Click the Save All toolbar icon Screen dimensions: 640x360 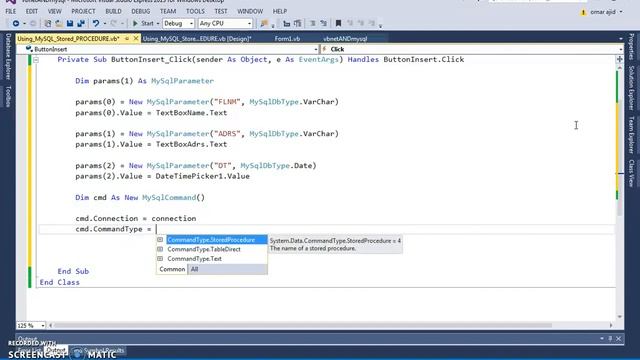pyautogui.click(x=81, y=24)
